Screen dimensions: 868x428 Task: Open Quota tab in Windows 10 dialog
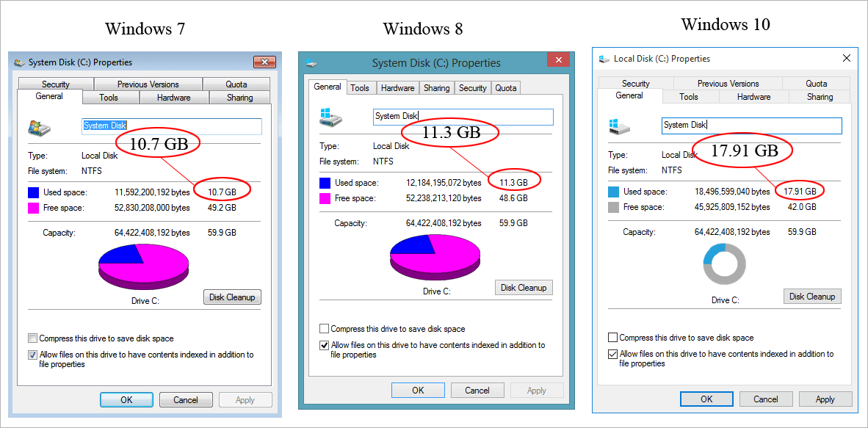[x=817, y=84]
